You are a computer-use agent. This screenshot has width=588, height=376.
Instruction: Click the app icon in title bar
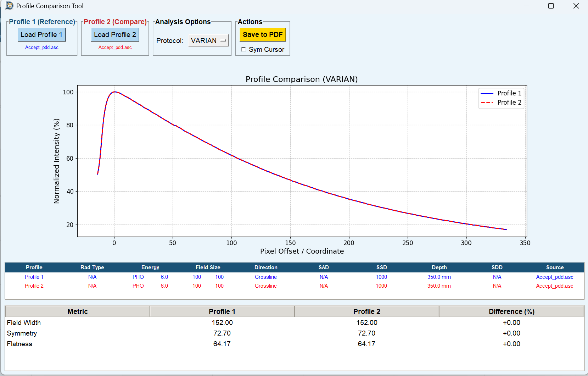(x=9, y=6)
